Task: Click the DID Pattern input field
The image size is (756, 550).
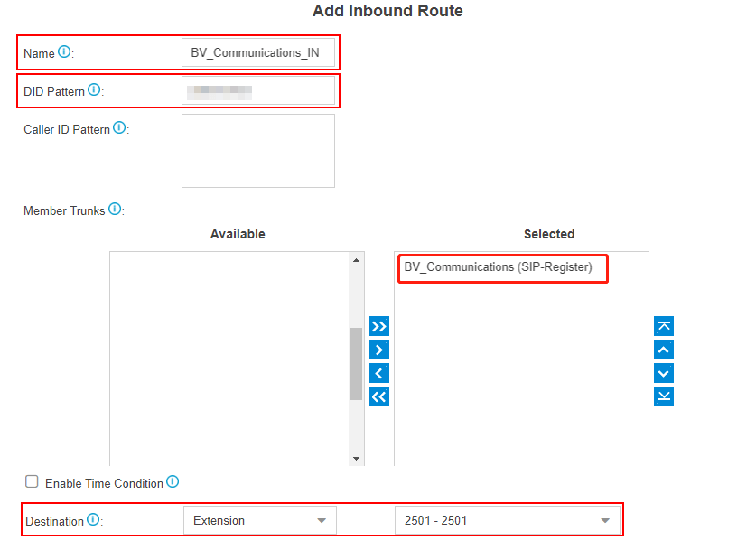Action: pos(258,90)
